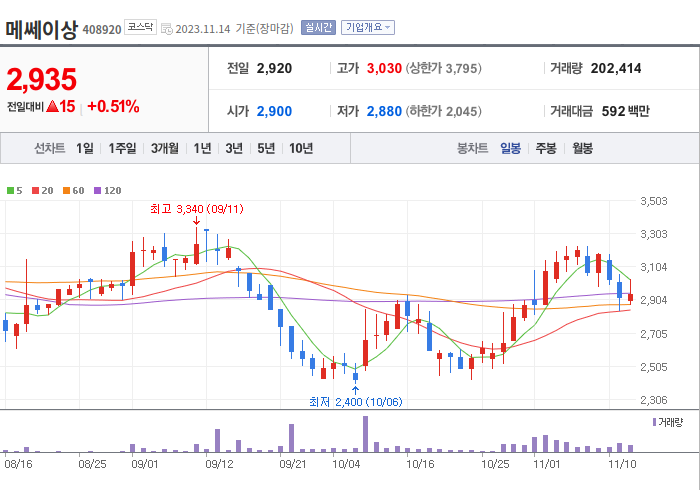Open the 기업개요 dropdown
The width and height of the screenshot is (700, 490).
[368, 28]
